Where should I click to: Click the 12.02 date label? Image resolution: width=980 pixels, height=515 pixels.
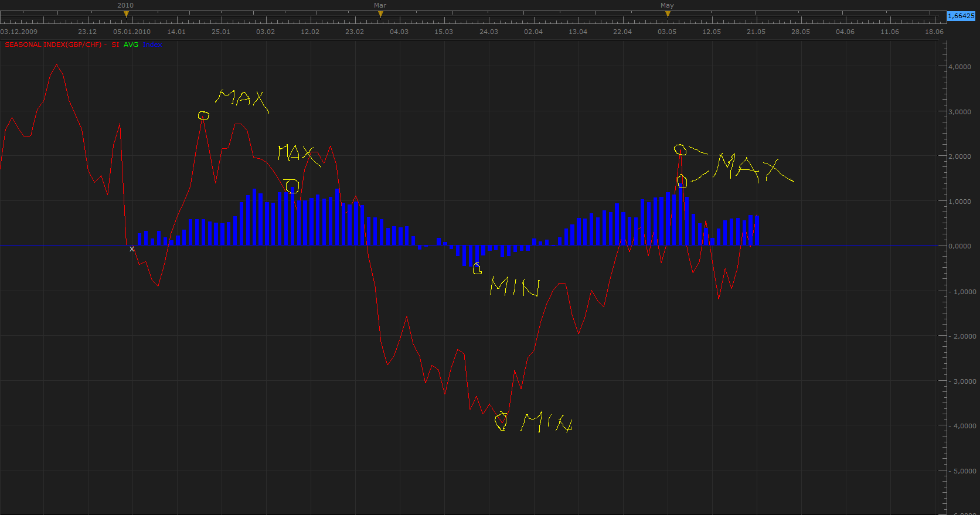[310, 32]
